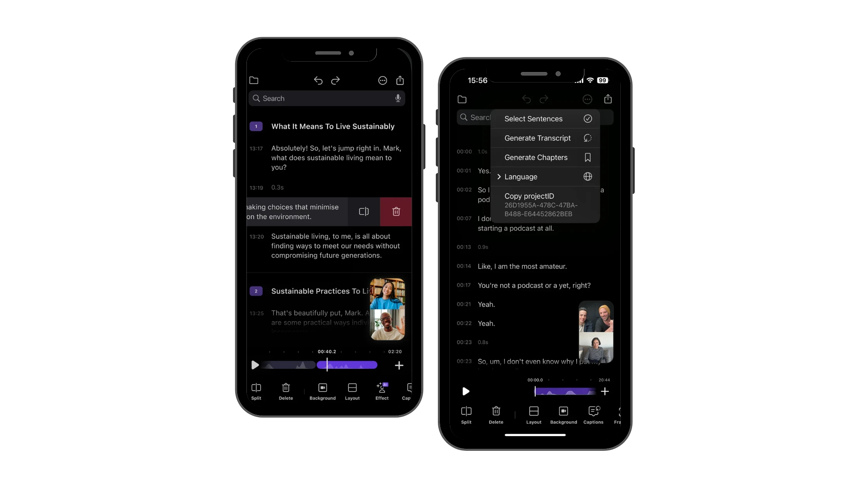This screenshot has width=868, height=488.
Task: Select Generate Transcript option
Action: 538,137
